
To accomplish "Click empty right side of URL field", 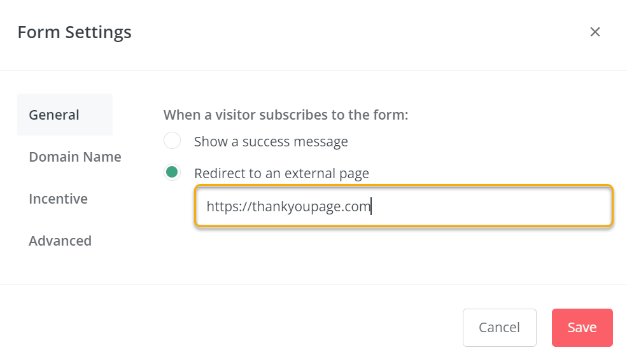I will 509,206.
